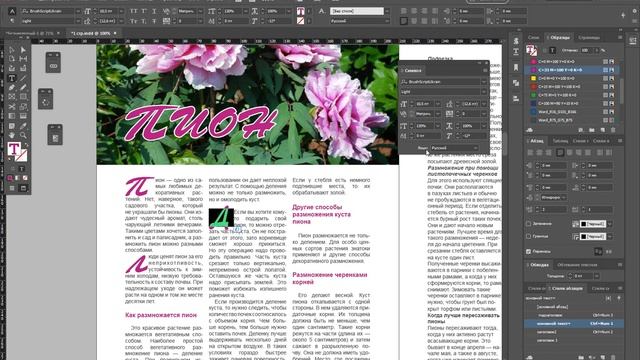Open the Символ panel flyout menu

click(x=485, y=71)
